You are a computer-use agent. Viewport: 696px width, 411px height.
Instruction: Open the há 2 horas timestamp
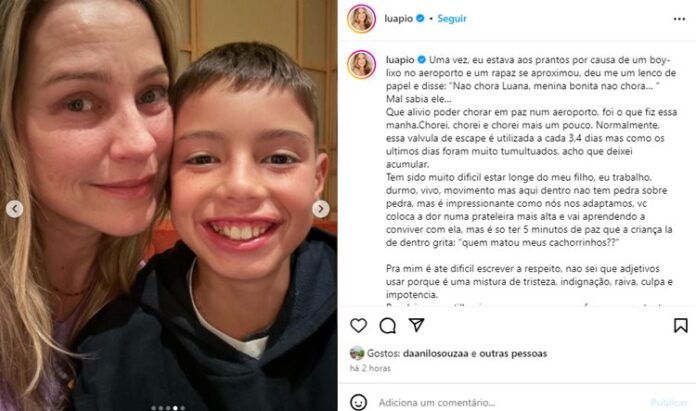pos(370,368)
